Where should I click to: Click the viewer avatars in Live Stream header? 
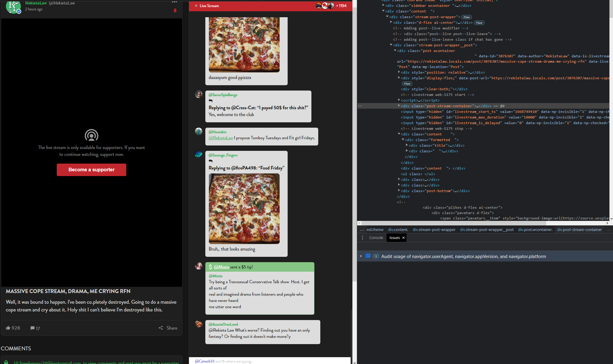[325, 6]
